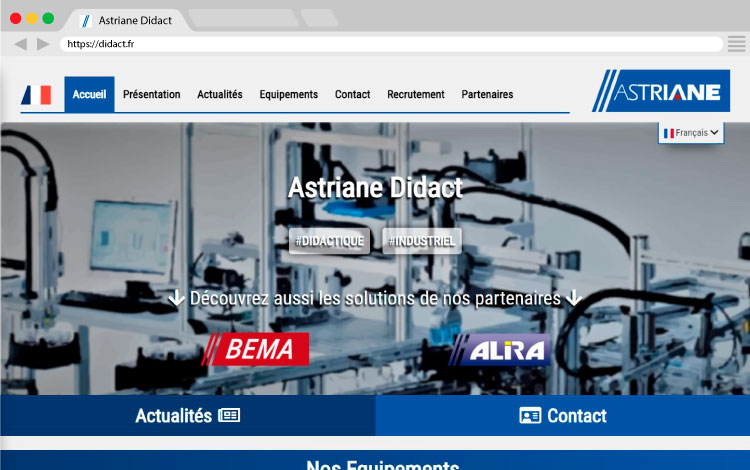The image size is (750, 470).
Task: Click the ALIRA partner logo
Action: coord(500,350)
